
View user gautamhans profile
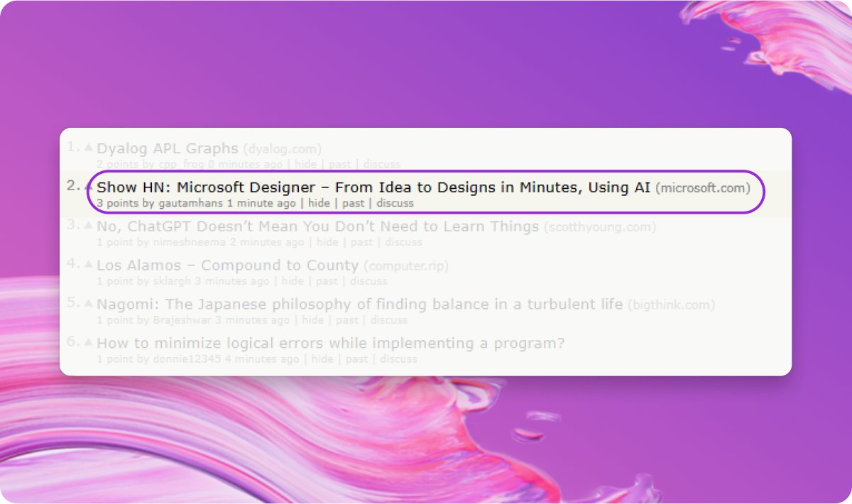(190, 203)
